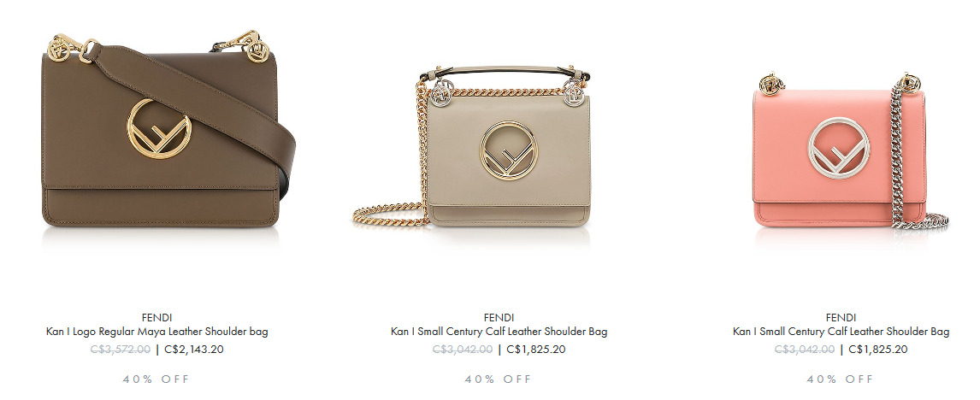Click the struck-through C$3,572.00 original price
Screen dimensions: 980x400
pyautogui.click(x=121, y=350)
